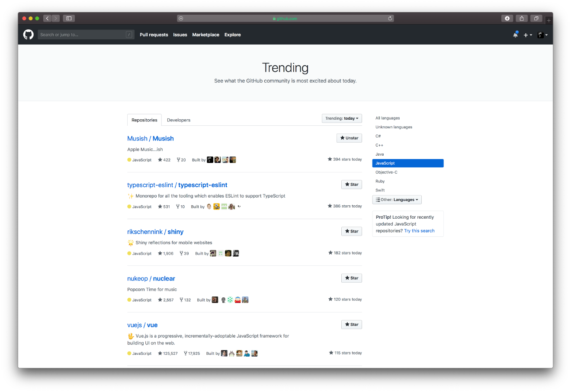The width and height of the screenshot is (571, 392).
Task: Open the vuejs/vue repository link
Action: pyautogui.click(x=142, y=325)
